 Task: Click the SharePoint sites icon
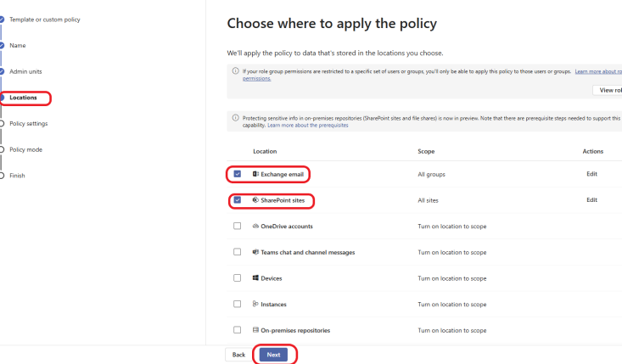point(255,200)
